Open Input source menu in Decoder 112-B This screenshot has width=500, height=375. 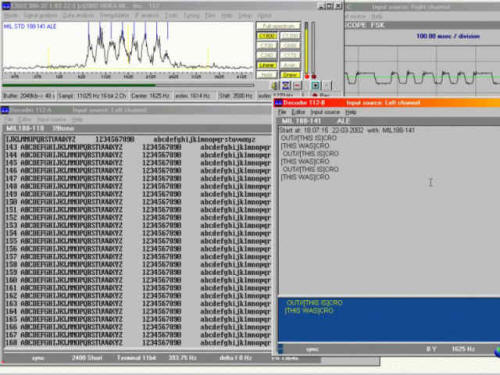point(325,112)
